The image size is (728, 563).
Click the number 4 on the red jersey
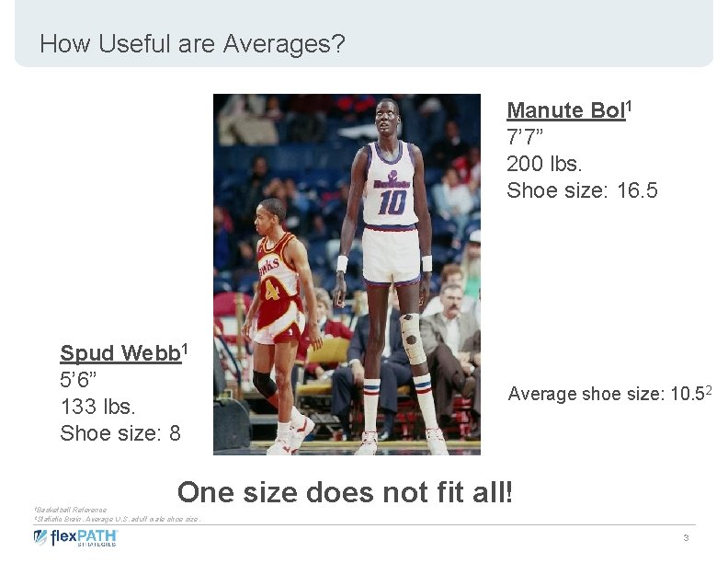click(x=272, y=291)
